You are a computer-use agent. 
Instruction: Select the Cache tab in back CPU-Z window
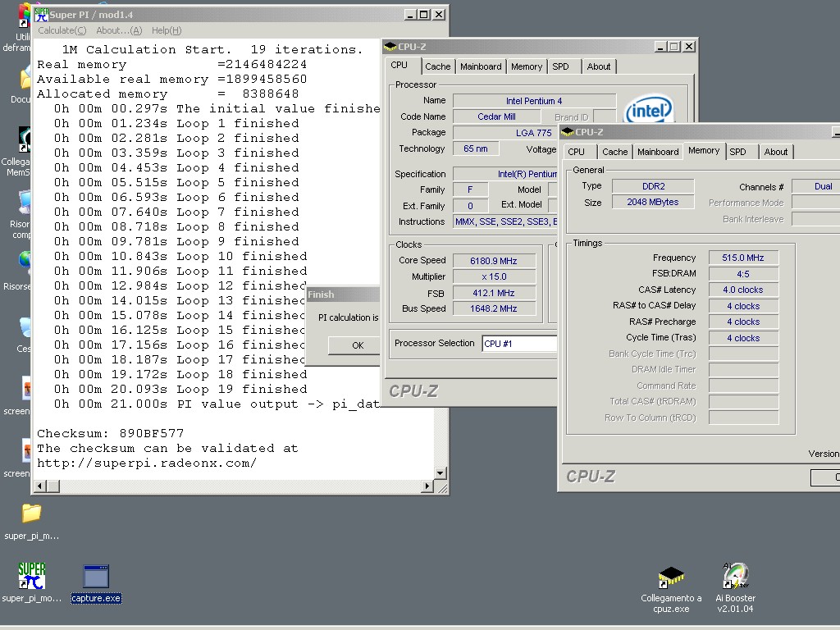pyautogui.click(x=438, y=66)
